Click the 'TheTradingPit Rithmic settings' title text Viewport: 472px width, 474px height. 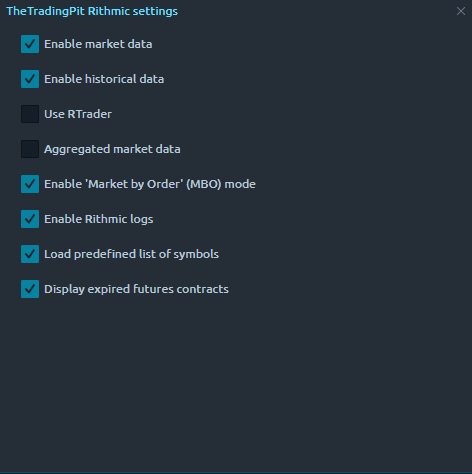[x=92, y=11]
